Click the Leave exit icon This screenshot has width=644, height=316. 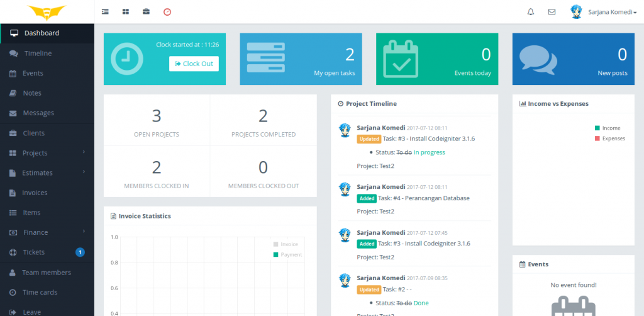[13, 312]
